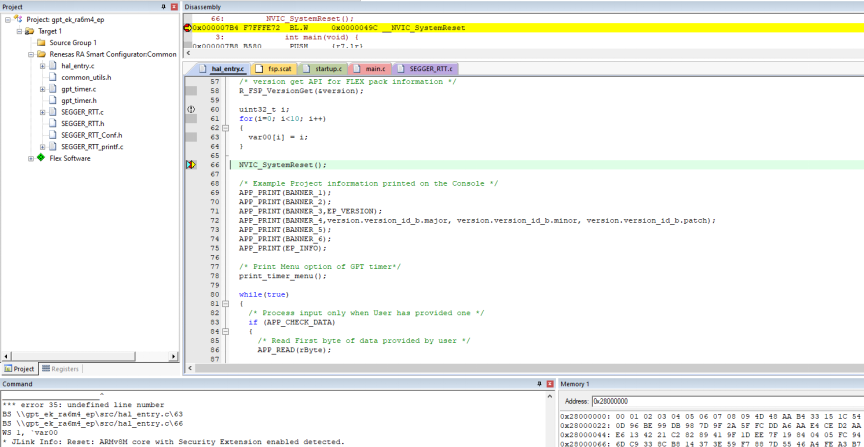
Task: Select gpt_timer.h in the project tree
Action: [x=79, y=100]
